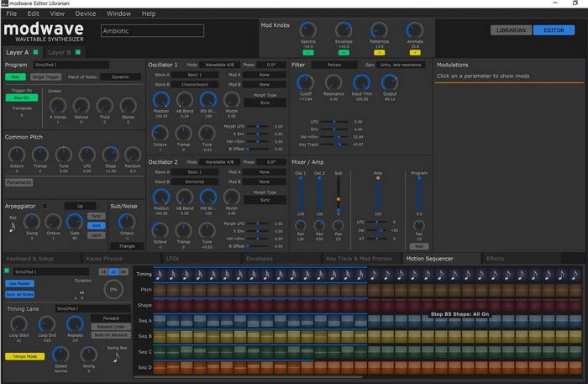Open the Window menu
588x384 pixels.
click(118, 13)
